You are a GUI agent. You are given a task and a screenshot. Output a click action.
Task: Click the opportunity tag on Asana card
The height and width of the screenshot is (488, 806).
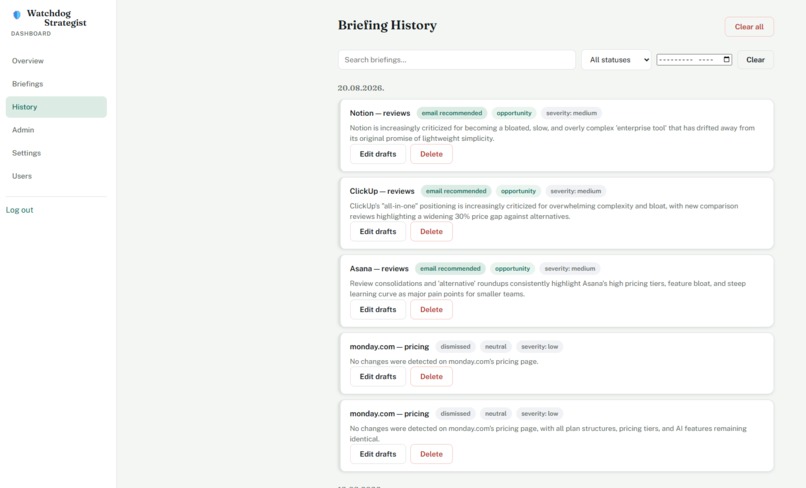click(x=512, y=268)
